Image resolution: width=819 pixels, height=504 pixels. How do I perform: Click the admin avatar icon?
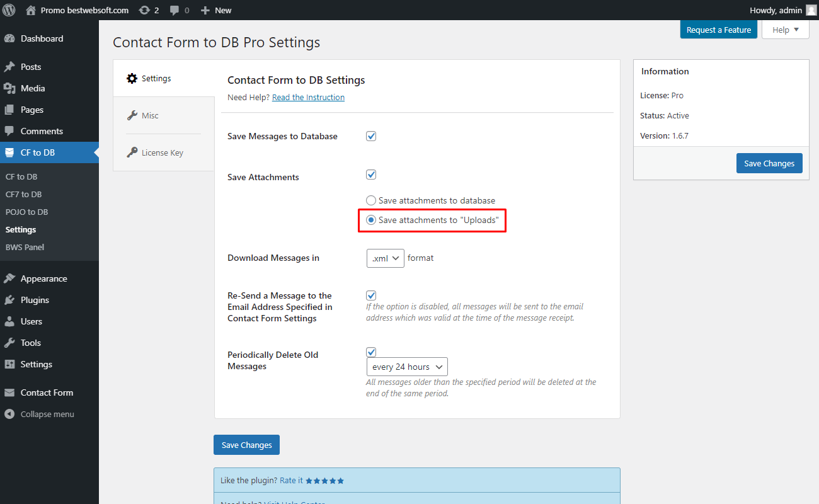(x=811, y=10)
